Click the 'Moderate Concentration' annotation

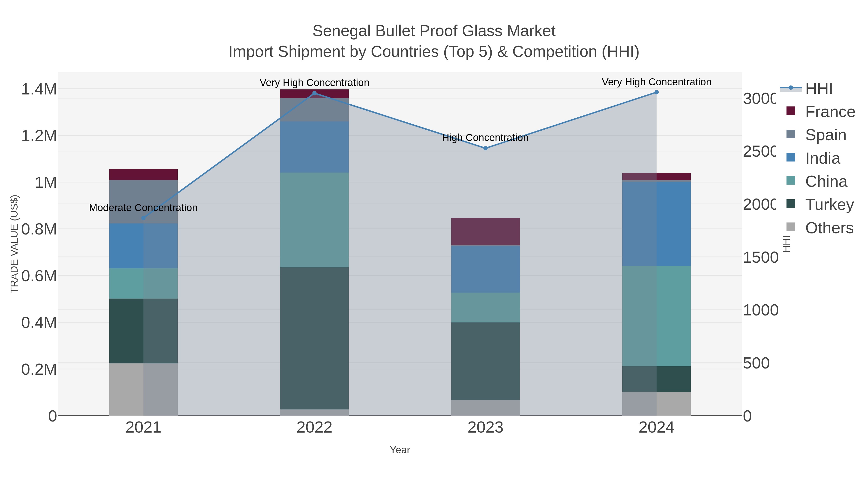pos(143,208)
